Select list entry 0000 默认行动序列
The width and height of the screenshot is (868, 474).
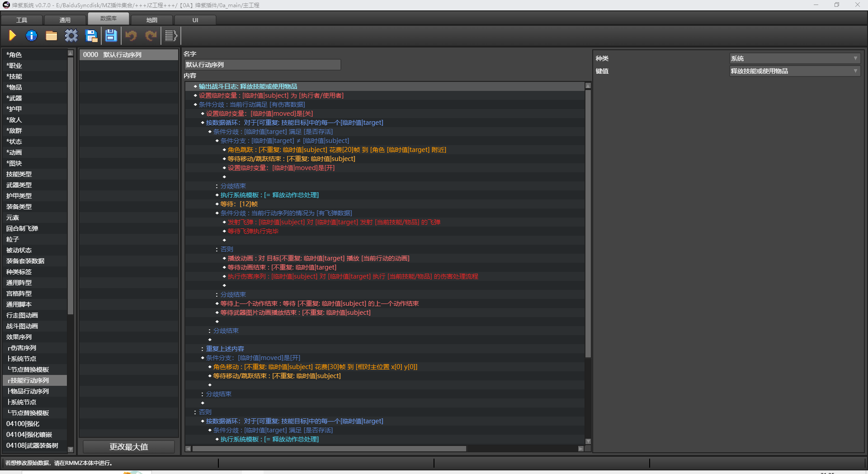click(129, 55)
